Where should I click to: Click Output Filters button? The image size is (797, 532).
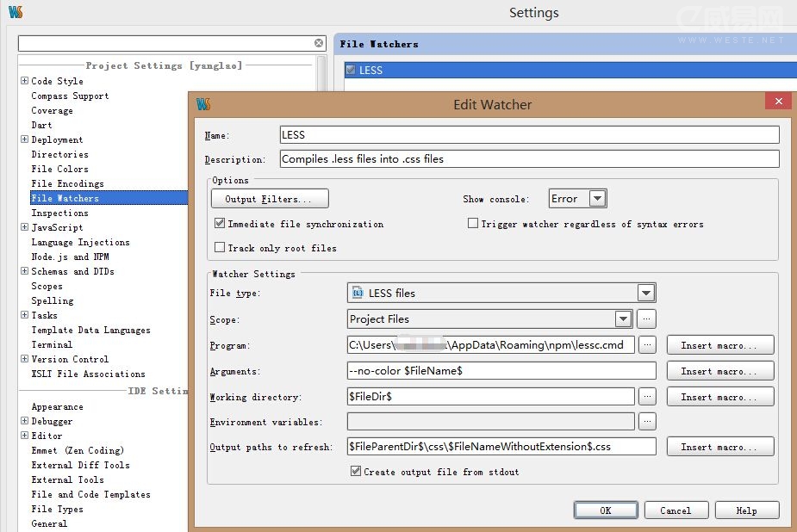point(270,199)
